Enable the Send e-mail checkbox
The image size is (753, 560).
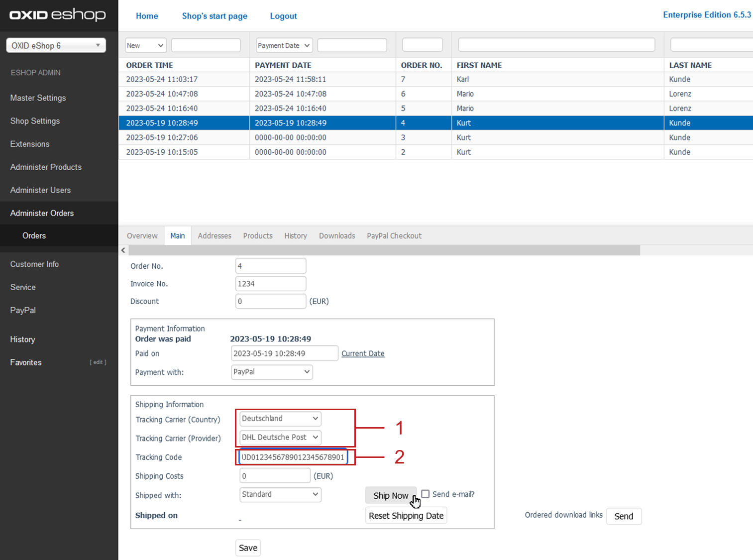(426, 494)
